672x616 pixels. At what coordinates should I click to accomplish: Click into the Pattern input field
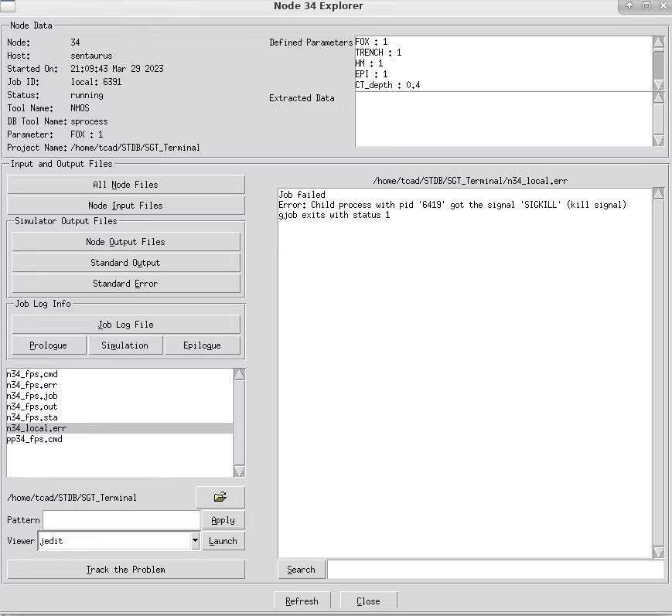point(121,520)
